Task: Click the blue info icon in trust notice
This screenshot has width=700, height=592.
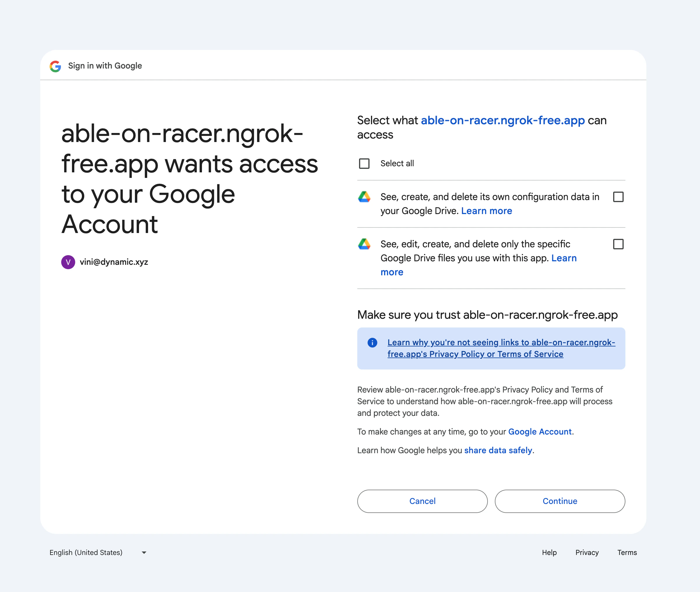Action: pos(372,342)
